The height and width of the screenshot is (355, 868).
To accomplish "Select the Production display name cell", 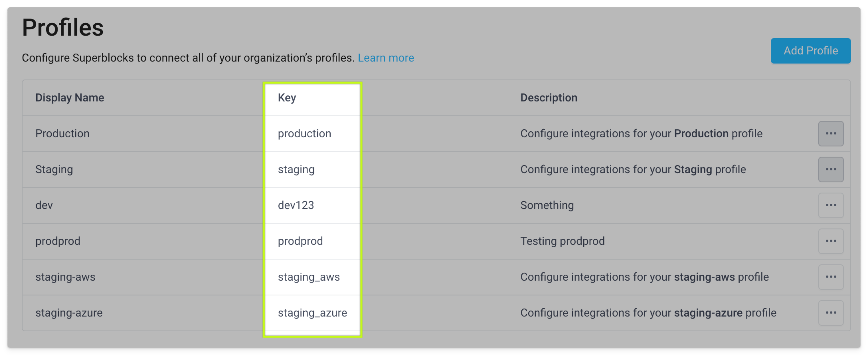I will pyautogui.click(x=62, y=134).
